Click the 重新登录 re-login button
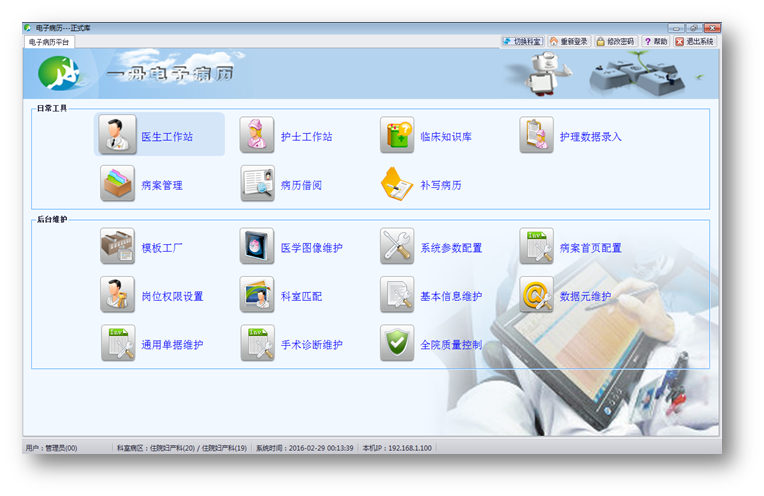This screenshot has height=496, width=764. tap(568, 42)
